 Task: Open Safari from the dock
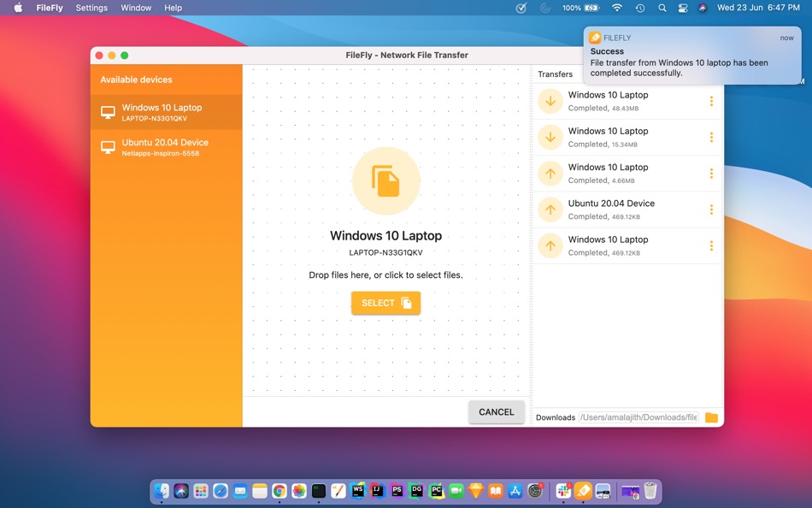(221, 490)
